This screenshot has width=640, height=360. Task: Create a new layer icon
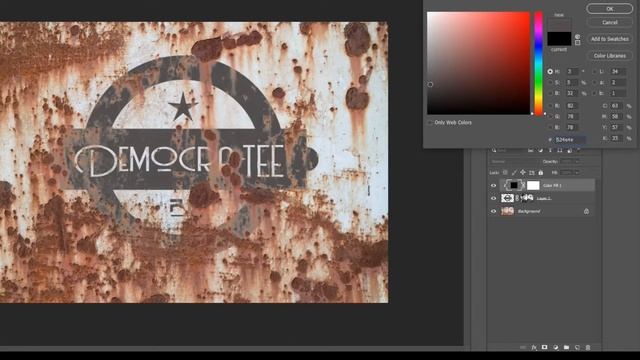click(x=577, y=347)
